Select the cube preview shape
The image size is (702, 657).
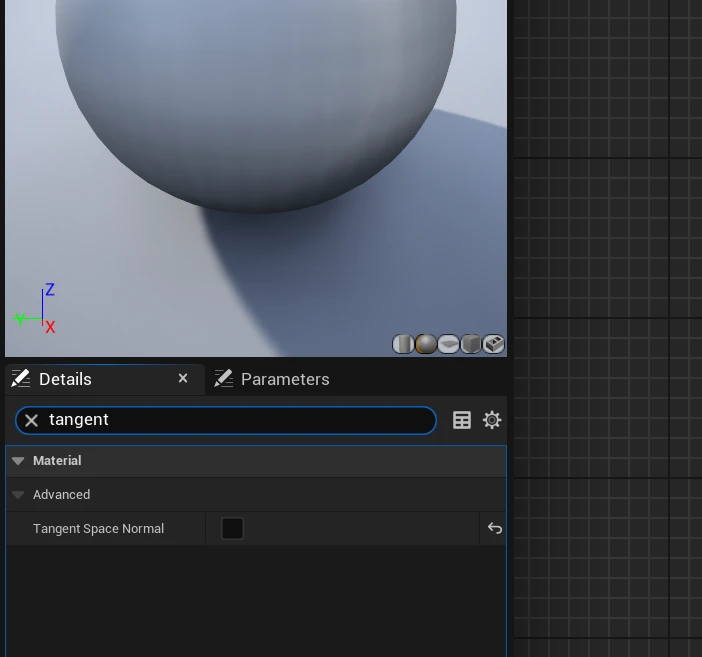click(471, 344)
